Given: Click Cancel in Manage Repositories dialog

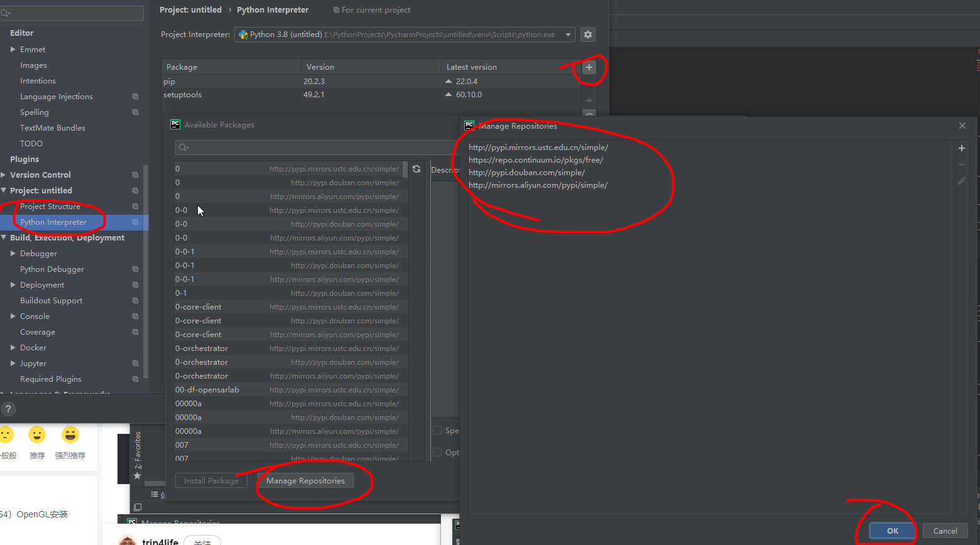Looking at the screenshot, I should 945,531.
